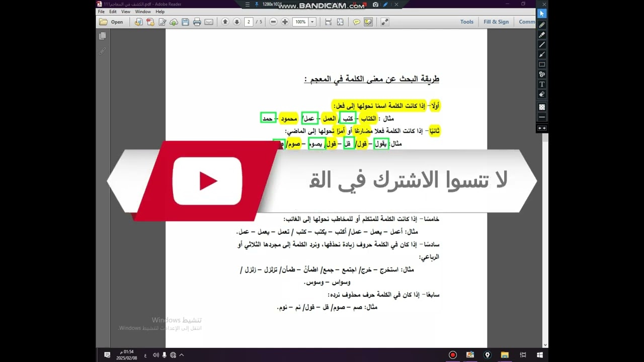This screenshot has height=362, width=644.
Task: Open Task View in taskbar
Action: point(523,355)
